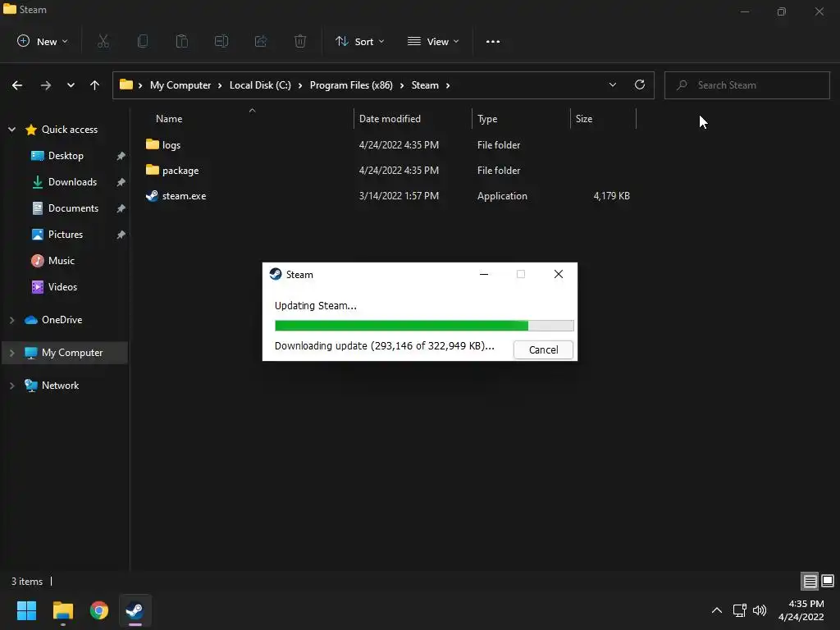This screenshot has width=840, height=630.
Task: Click the Steam taskbar icon
Action: 135,610
